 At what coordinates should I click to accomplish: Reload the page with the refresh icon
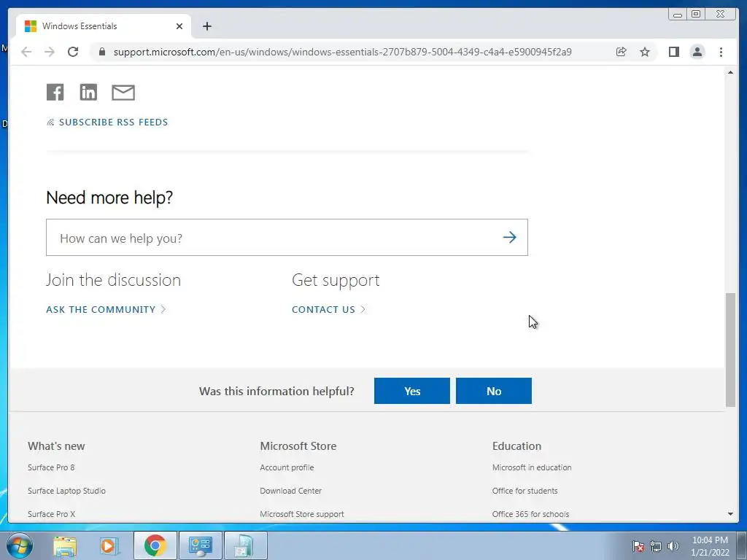tap(73, 52)
